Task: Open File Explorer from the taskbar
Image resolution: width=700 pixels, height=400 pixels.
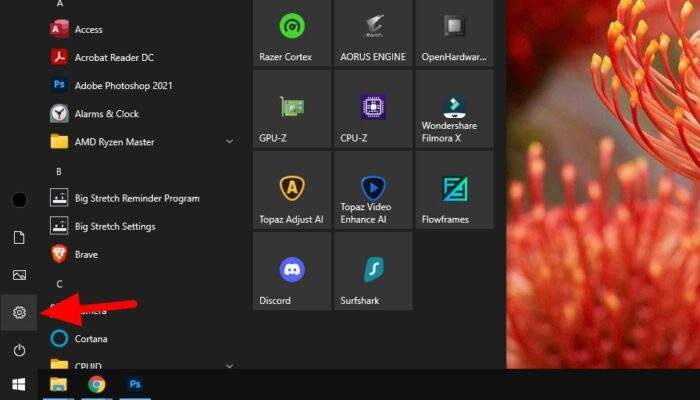Action: click(58, 384)
